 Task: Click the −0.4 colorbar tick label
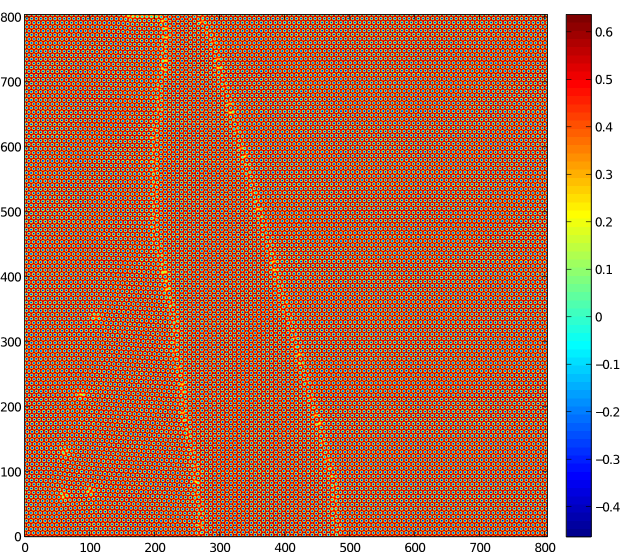[608, 507]
